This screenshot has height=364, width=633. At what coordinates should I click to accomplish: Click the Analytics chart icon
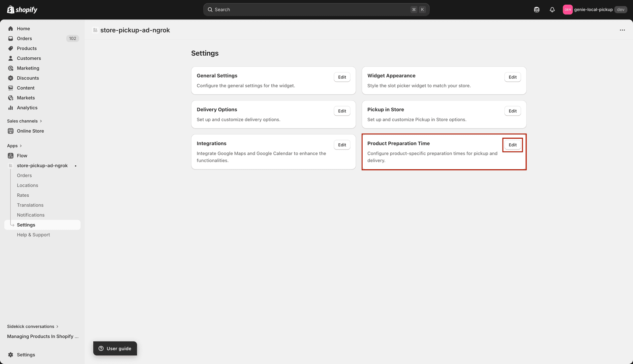11,108
